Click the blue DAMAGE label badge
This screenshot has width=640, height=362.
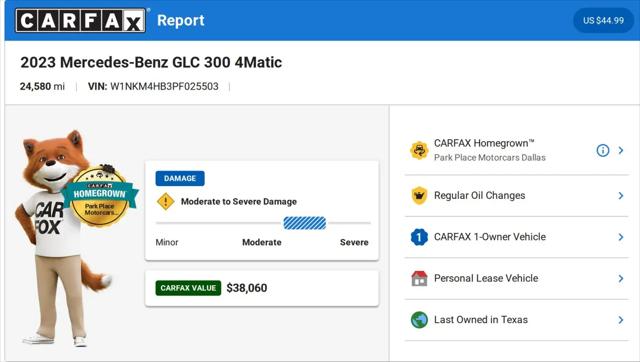click(180, 178)
